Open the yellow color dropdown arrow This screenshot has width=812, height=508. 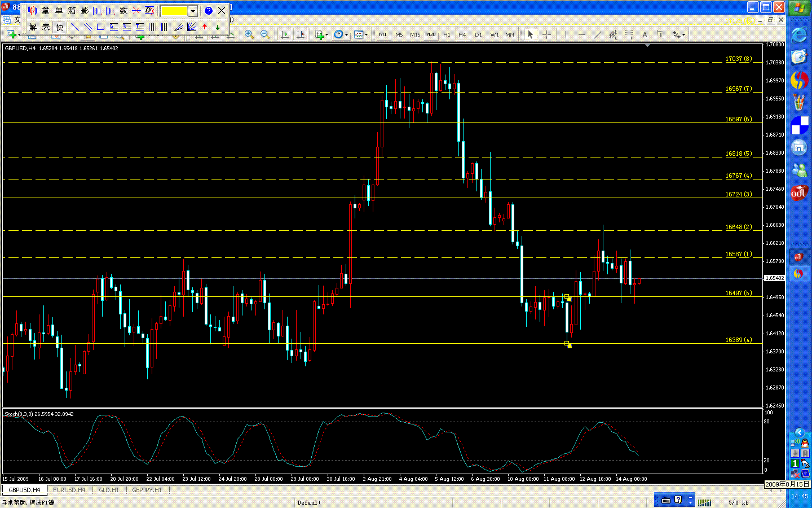coord(193,11)
